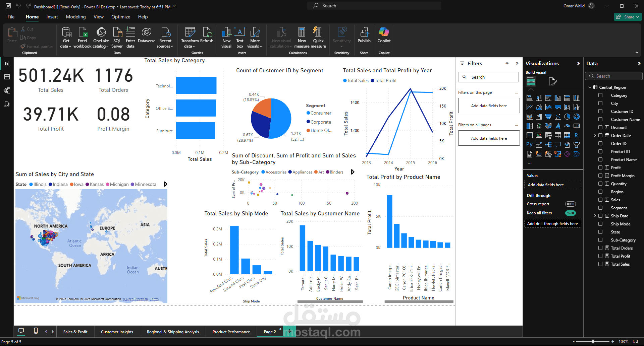This screenshot has width=644, height=346.
Task: Turn on the Cross-report drillthrough toggle
Action: (x=571, y=204)
